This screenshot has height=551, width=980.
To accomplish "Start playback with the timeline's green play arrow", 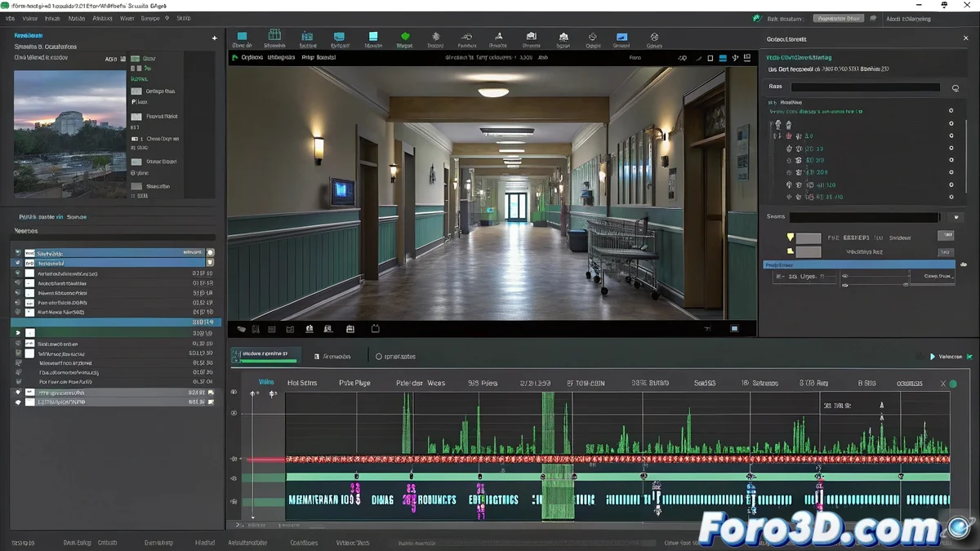I will pyautogui.click(x=933, y=357).
